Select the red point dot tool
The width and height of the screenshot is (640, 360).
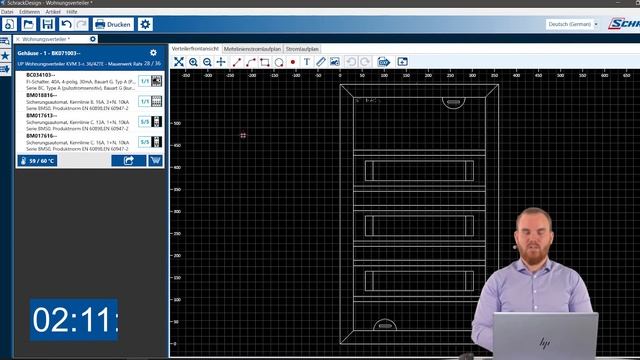(x=293, y=62)
